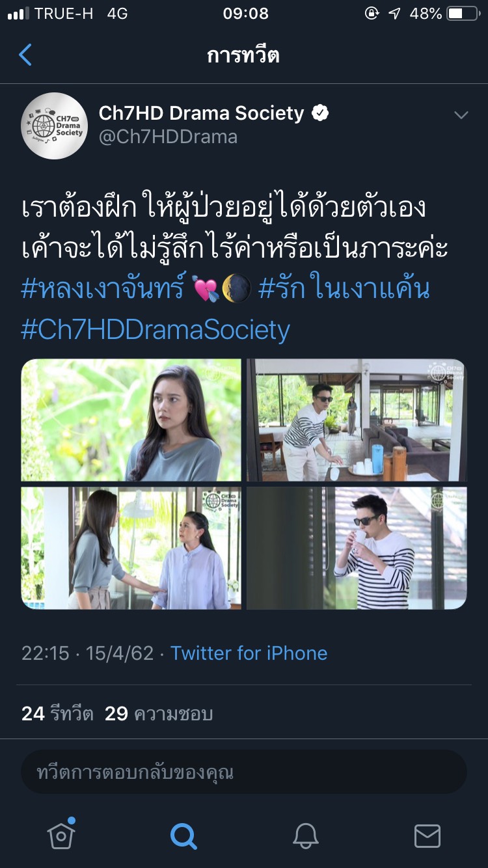This screenshot has height=868, width=488.
Task: Tap the blue back arrow icon
Action: (x=25, y=55)
